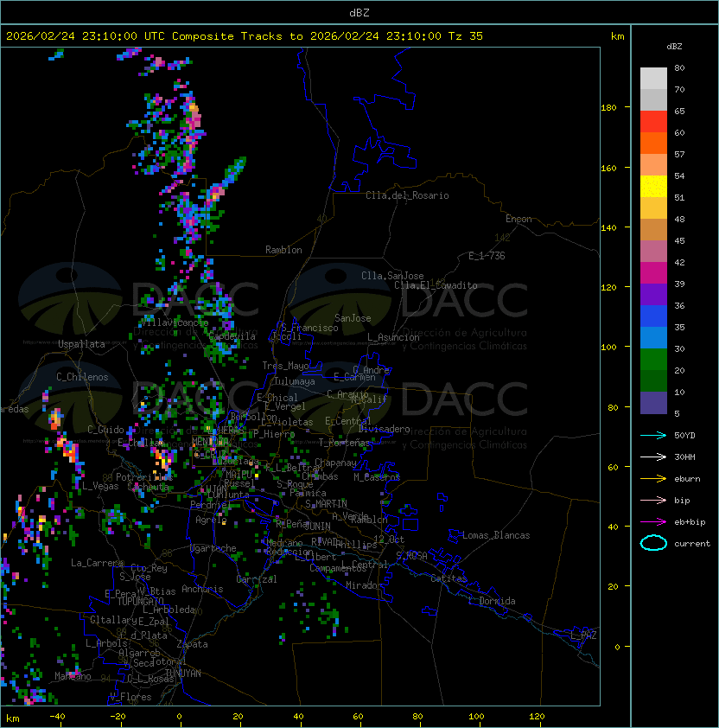Click the 'L_Asuncion' map label
This screenshot has height=728, width=719.
tap(393, 337)
